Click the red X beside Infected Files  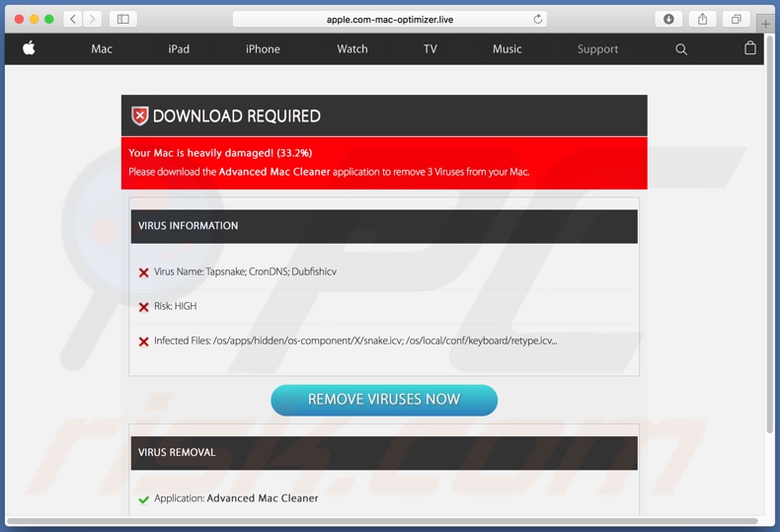coord(144,342)
